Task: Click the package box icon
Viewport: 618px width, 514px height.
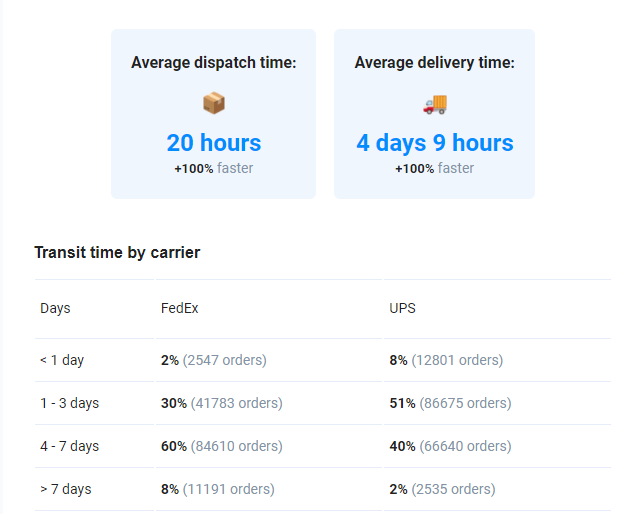Action: click(x=213, y=103)
